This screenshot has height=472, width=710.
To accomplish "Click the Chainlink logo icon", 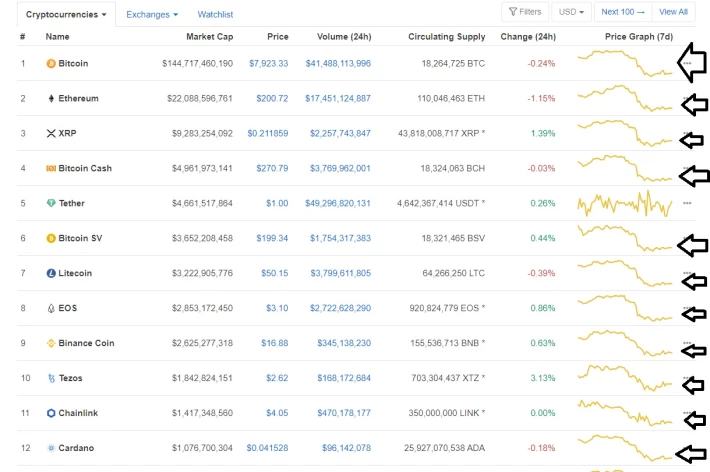I will (x=51, y=413).
